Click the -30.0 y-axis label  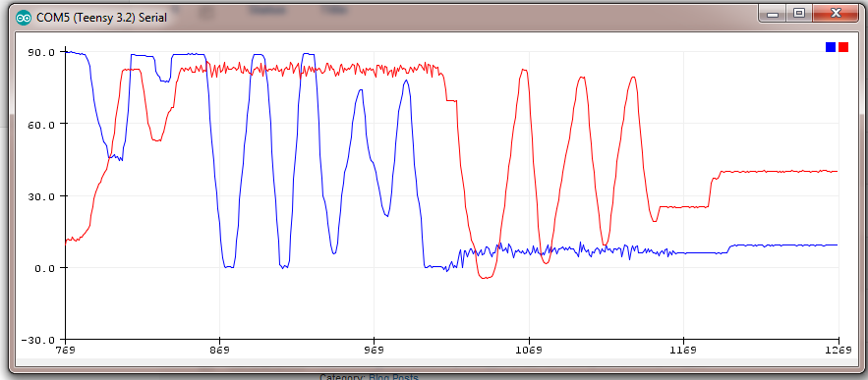coord(37,340)
